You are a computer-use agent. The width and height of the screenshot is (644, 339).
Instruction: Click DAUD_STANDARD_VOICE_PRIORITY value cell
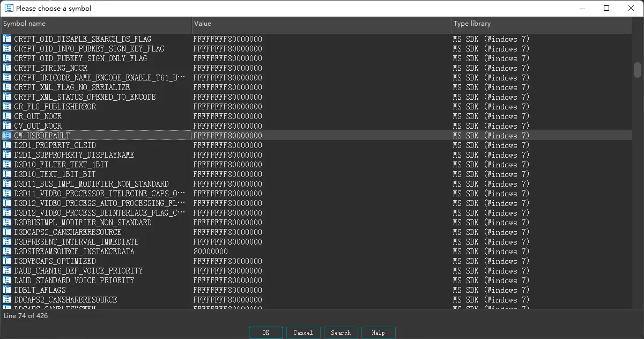[228, 281]
